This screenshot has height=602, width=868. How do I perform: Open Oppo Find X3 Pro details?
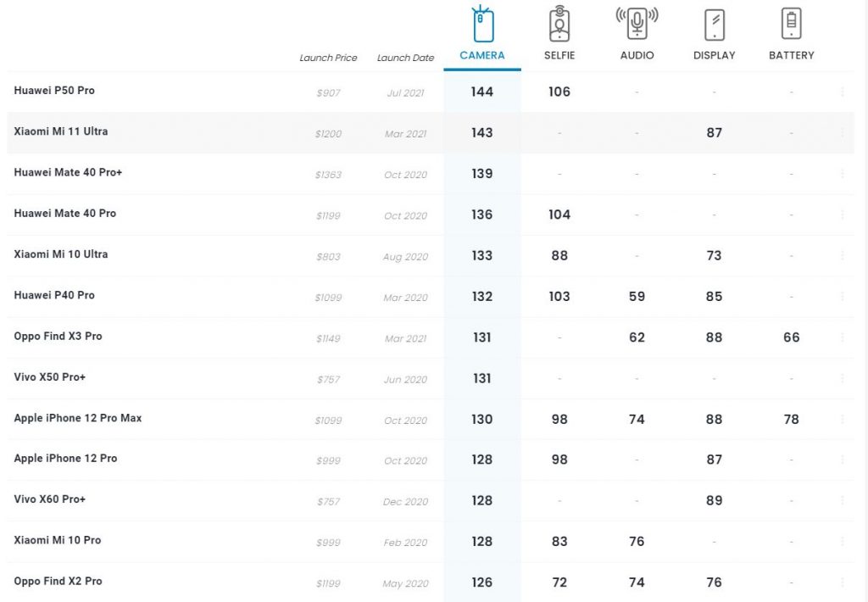(58, 336)
